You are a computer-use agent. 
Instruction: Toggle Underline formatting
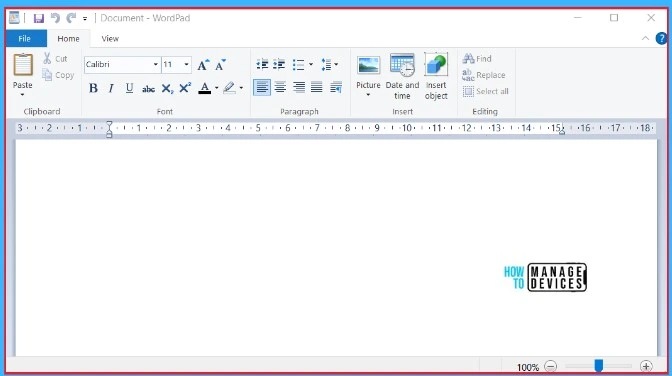click(129, 88)
